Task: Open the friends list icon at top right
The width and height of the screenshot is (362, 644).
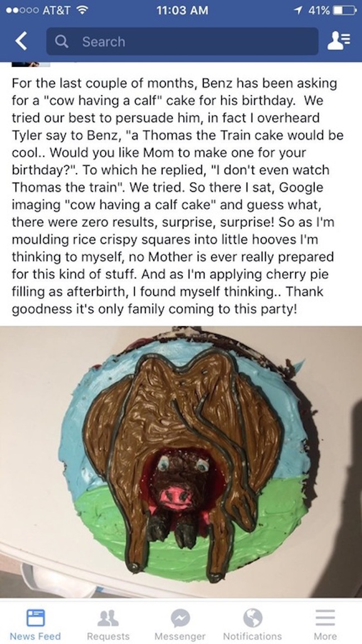Action: 339,42
